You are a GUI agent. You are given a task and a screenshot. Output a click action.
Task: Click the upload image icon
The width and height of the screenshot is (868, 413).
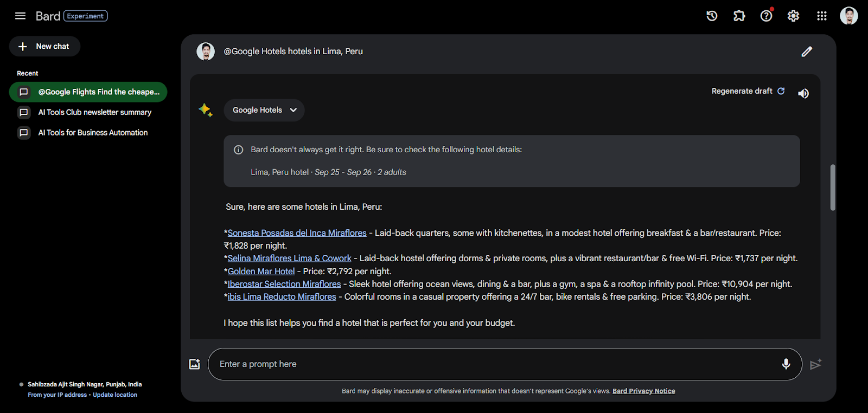click(x=194, y=364)
